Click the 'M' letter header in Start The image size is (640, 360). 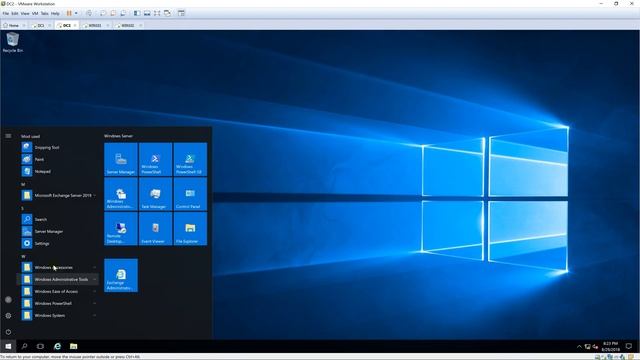point(23,184)
